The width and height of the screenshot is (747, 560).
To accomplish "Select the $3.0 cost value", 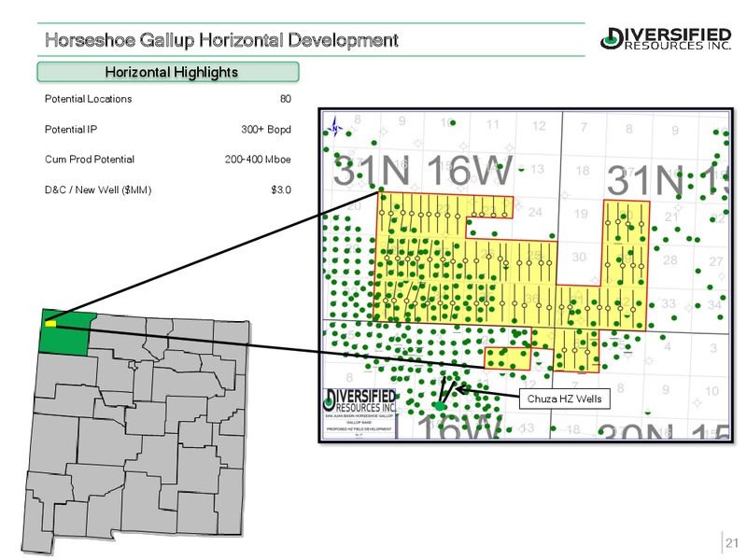I will click(281, 190).
